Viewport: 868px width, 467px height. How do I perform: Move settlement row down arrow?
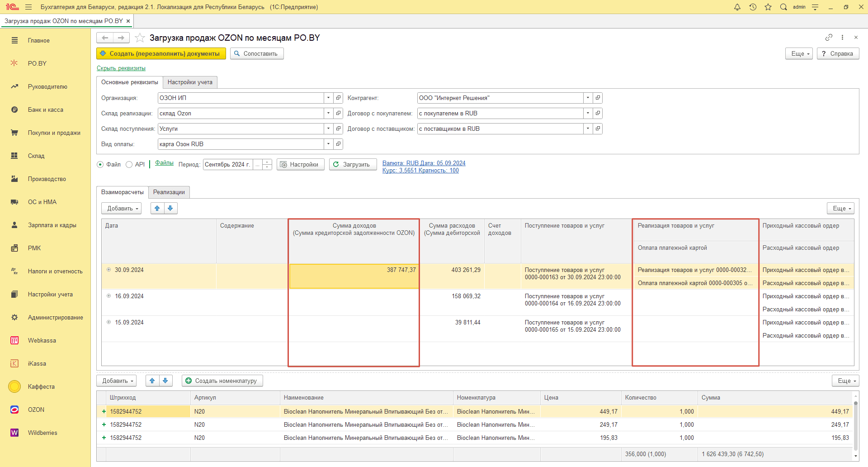170,208
